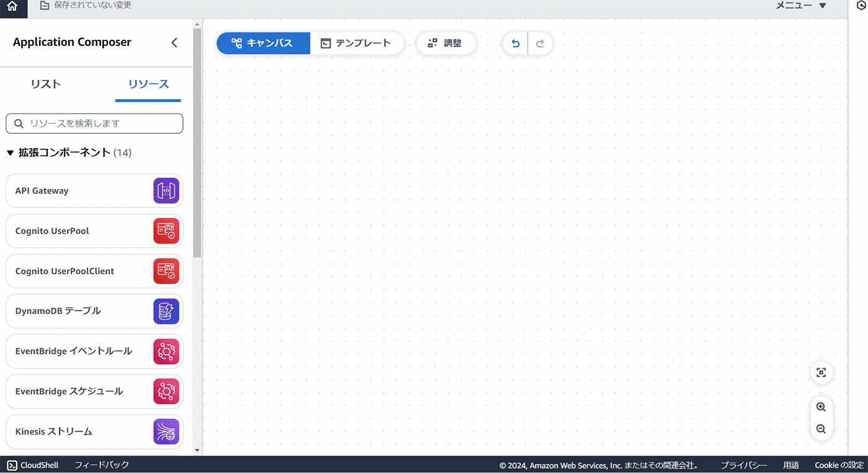Focus the resource search field
Image resolution: width=868 pixels, height=473 pixels.
pyautogui.click(x=95, y=123)
